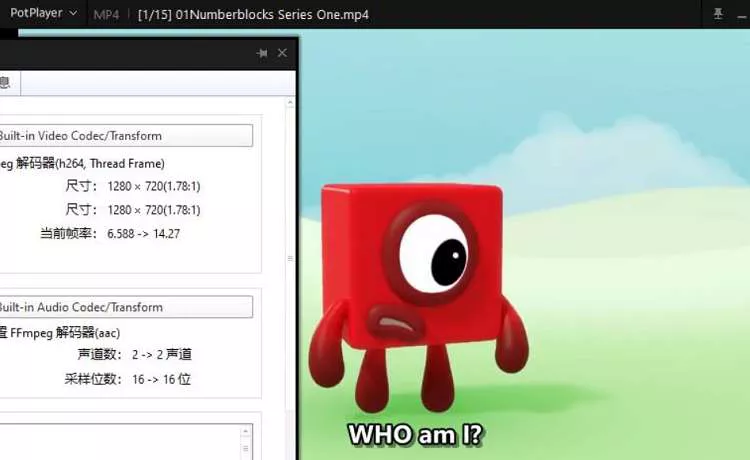Click the MP4 format label in title bar
Image resolution: width=750 pixels, height=460 pixels.
tap(104, 14)
